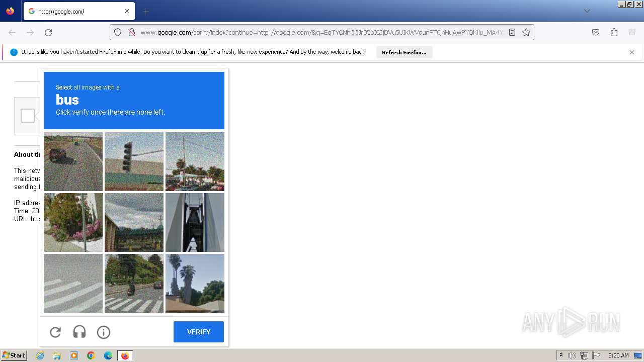The width and height of the screenshot is (644, 362).
Task: Select the palm trees and pole tile
Action: [x=195, y=161]
